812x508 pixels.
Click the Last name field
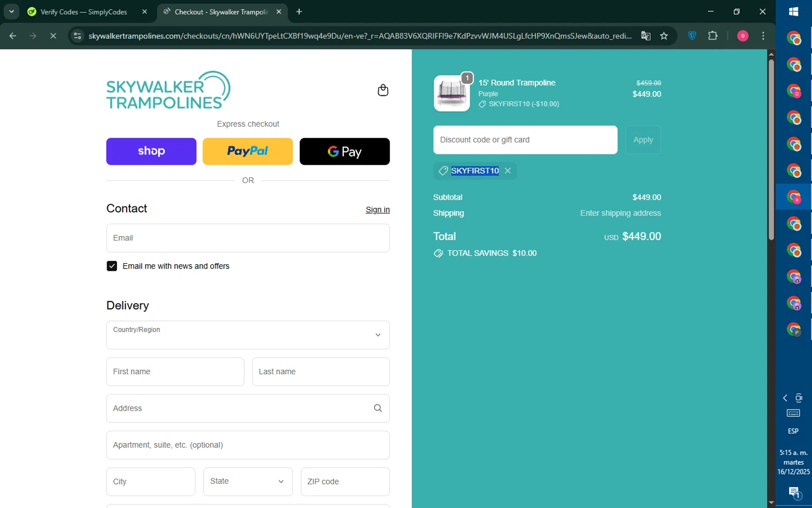coord(321,372)
